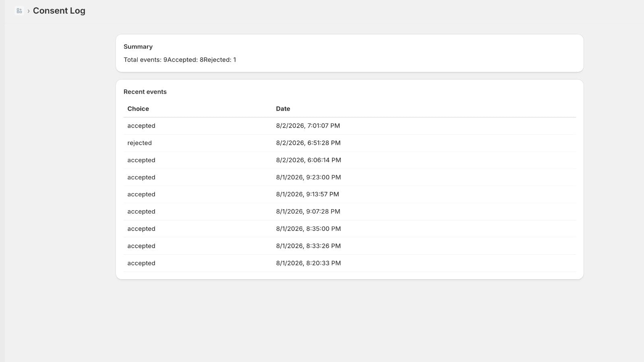Click the apps grid icon beside Consent Log

point(19,11)
